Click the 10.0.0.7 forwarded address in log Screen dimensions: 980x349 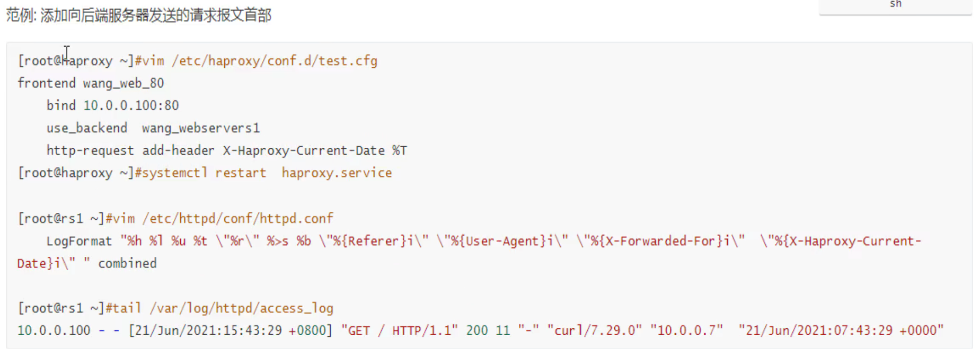click(686, 331)
